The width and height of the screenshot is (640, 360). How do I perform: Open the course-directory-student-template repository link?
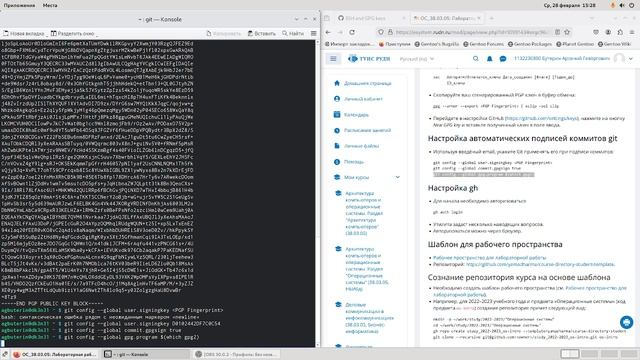pos(540,264)
